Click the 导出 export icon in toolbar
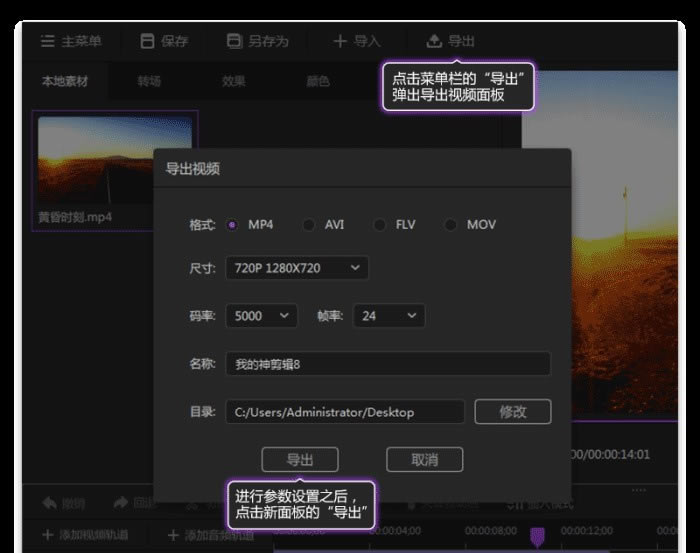Screen dimensions: 700x553 (x=433, y=41)
